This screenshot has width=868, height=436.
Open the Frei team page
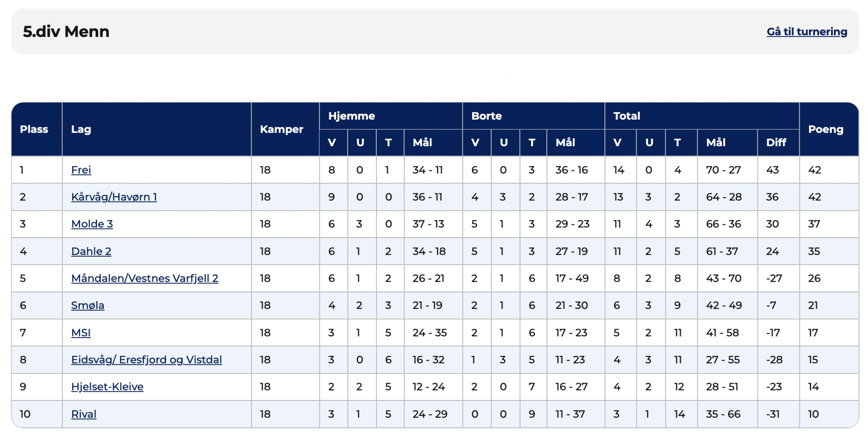[x=81, y=170]
